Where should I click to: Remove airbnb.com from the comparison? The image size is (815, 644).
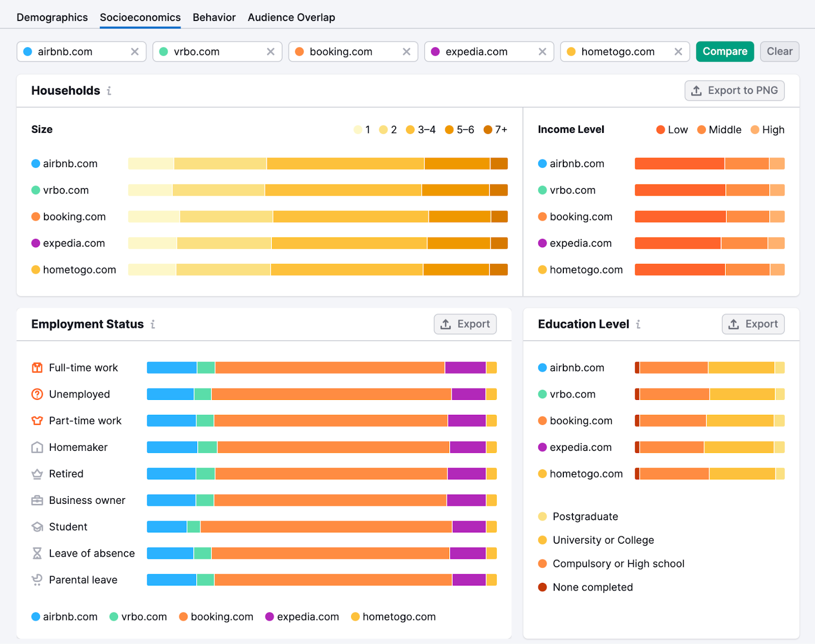(x=134, y=51)
